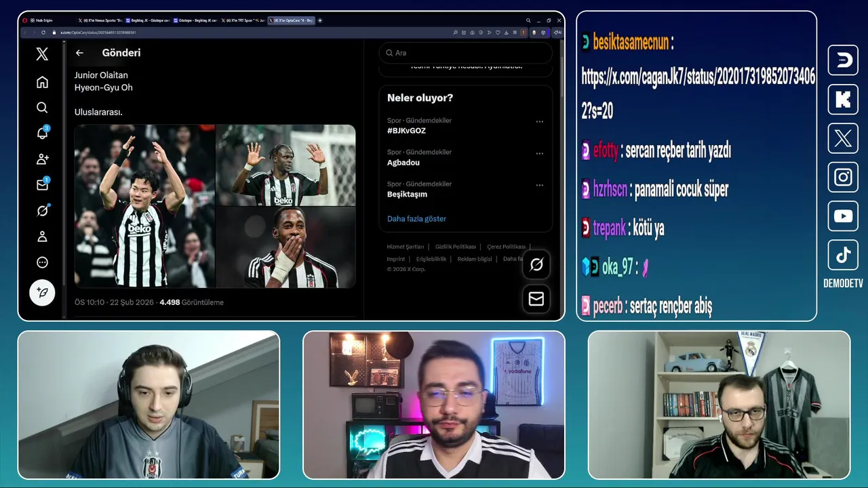Open Hizmet Şartları link
Image resolution: width=868 pixels, height=488 pixels.
[406, 247]
